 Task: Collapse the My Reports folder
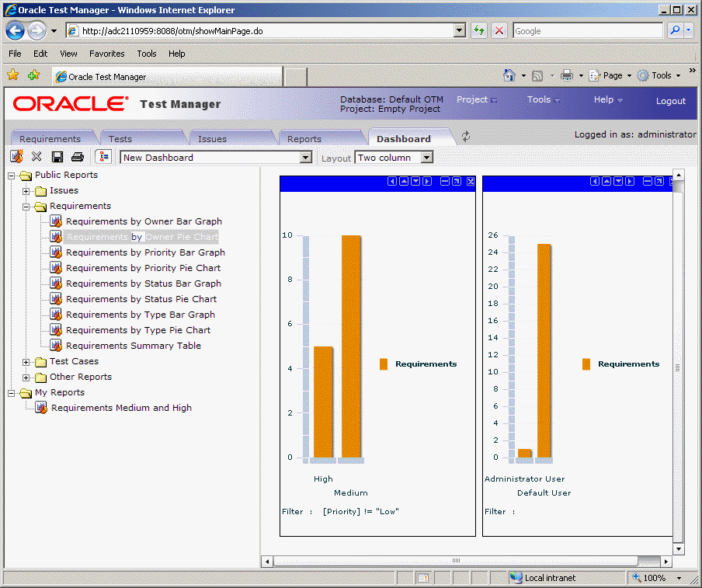pos(12,394)
